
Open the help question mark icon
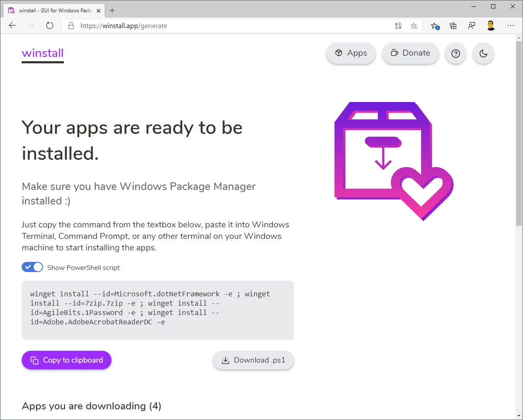pyautogui.click(x=455, y=54)
